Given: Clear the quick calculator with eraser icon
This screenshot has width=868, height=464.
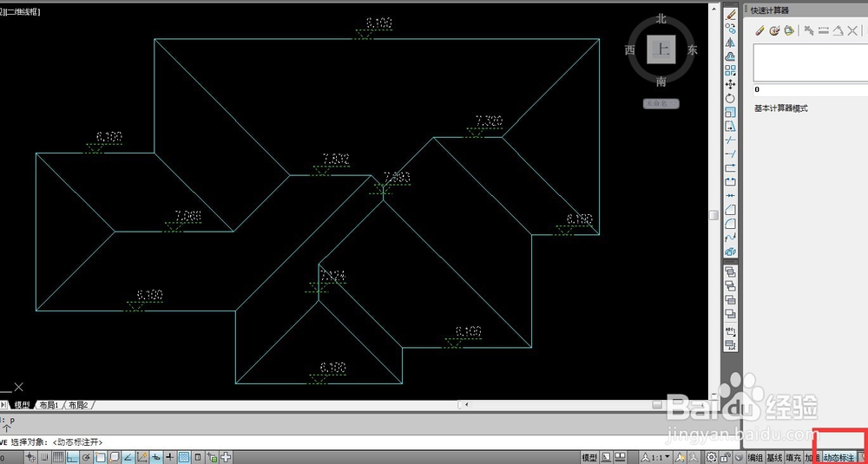Looking at the screenshot, I should 759,30.
